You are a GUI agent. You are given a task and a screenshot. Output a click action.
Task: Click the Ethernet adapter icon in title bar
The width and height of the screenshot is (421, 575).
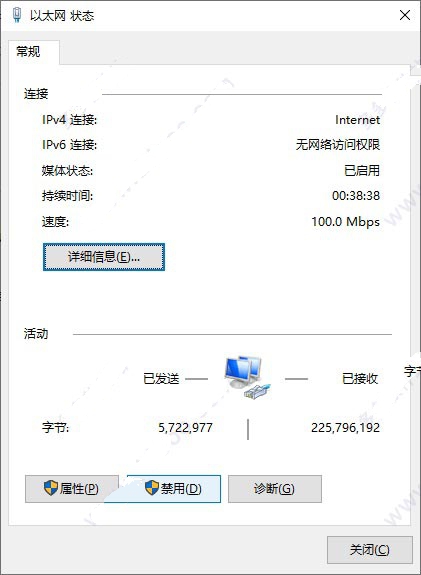pos(17,15)
